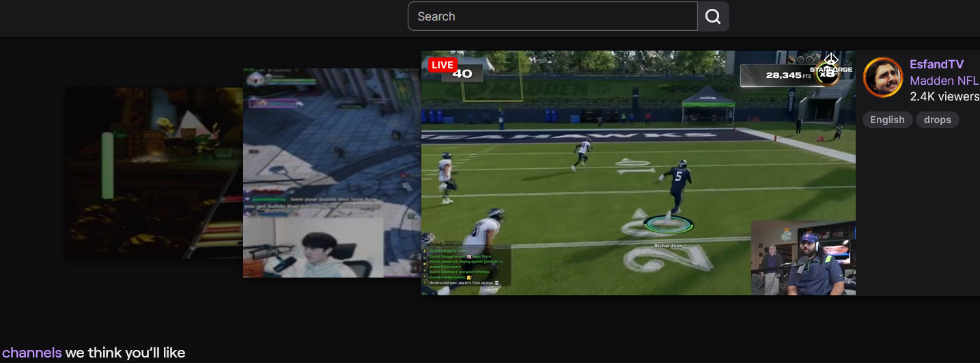980x363 pixels.
Task: Open the EsfandTV channel avatar
Action: [883, 77]
